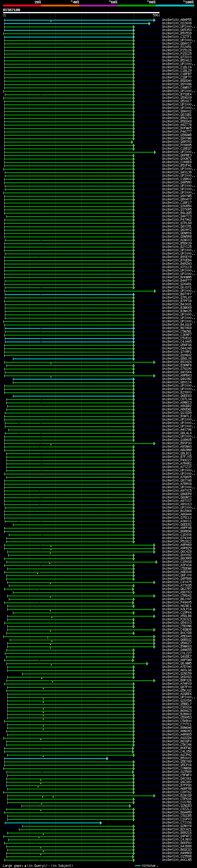Click the green ~80% identity legend segment
The width and height of the screenshot is (197, 868).
click(x=137, y=6)
